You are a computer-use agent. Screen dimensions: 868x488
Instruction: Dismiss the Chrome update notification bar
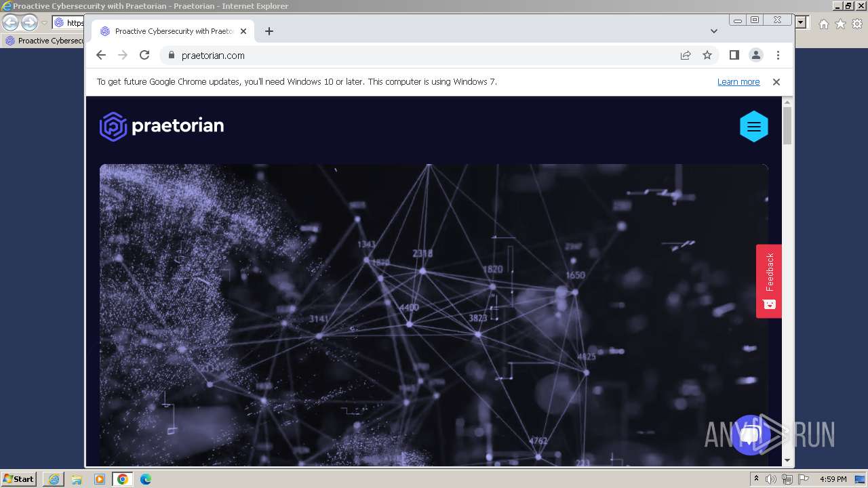click(776, 82)
